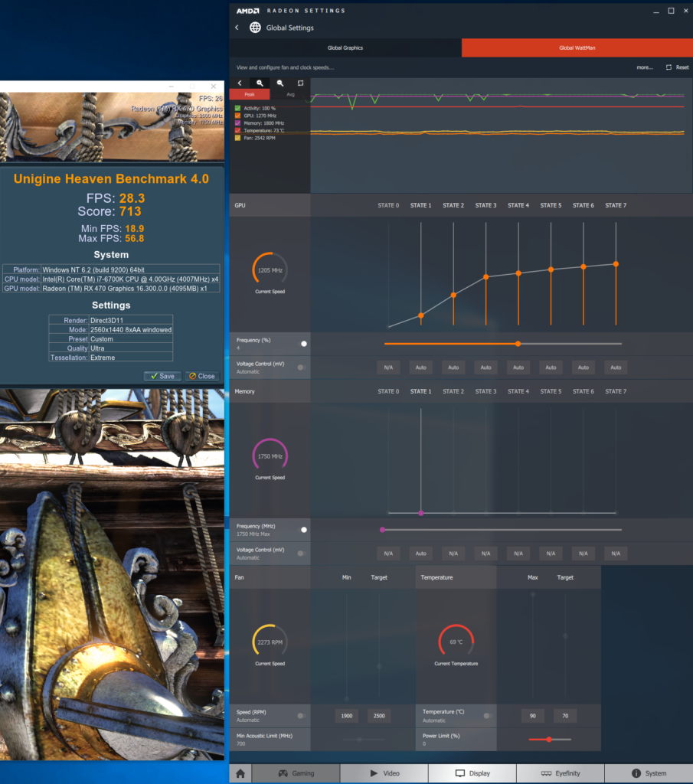Click the zoom in magnifier icon

click(260, 83)
